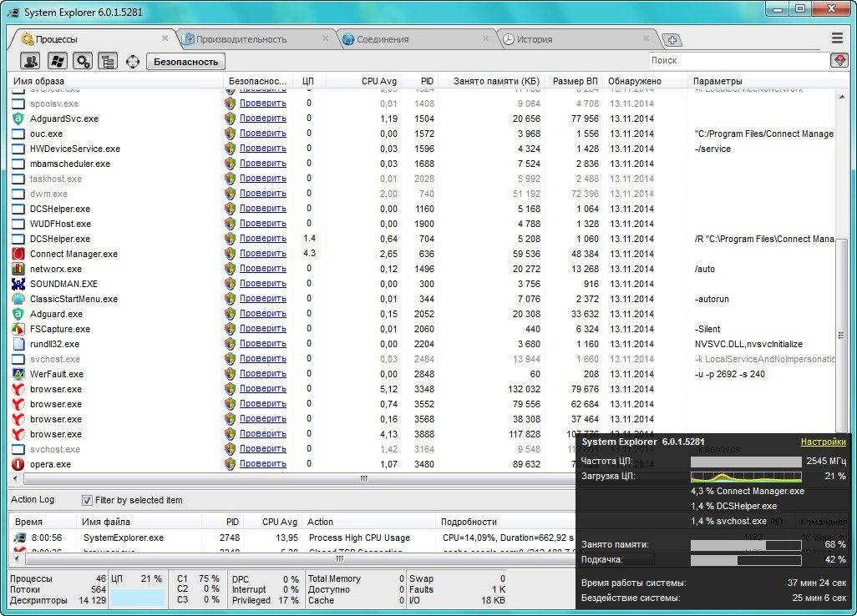This screenshot has width=857, height=616.
Task: Sort by Параметры column header
Action: (x=761, y=81)
